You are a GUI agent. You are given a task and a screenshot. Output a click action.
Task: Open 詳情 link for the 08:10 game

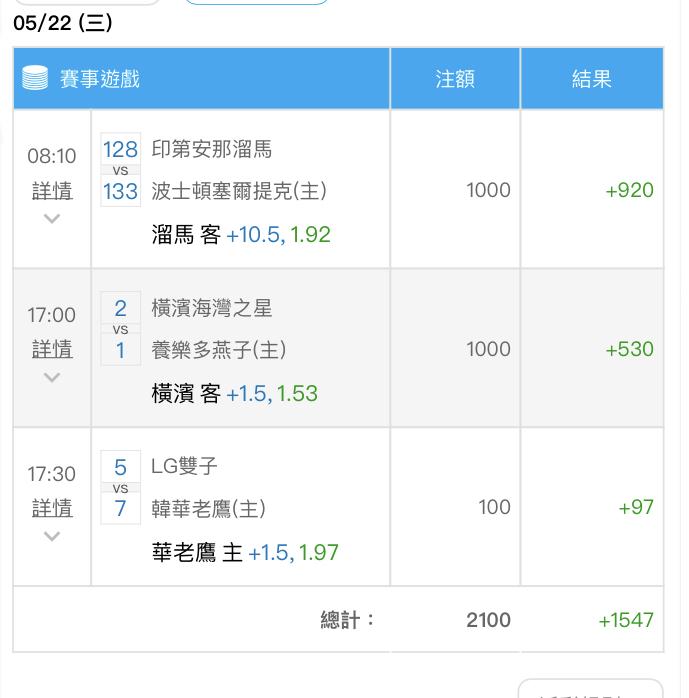coord(52,191)
